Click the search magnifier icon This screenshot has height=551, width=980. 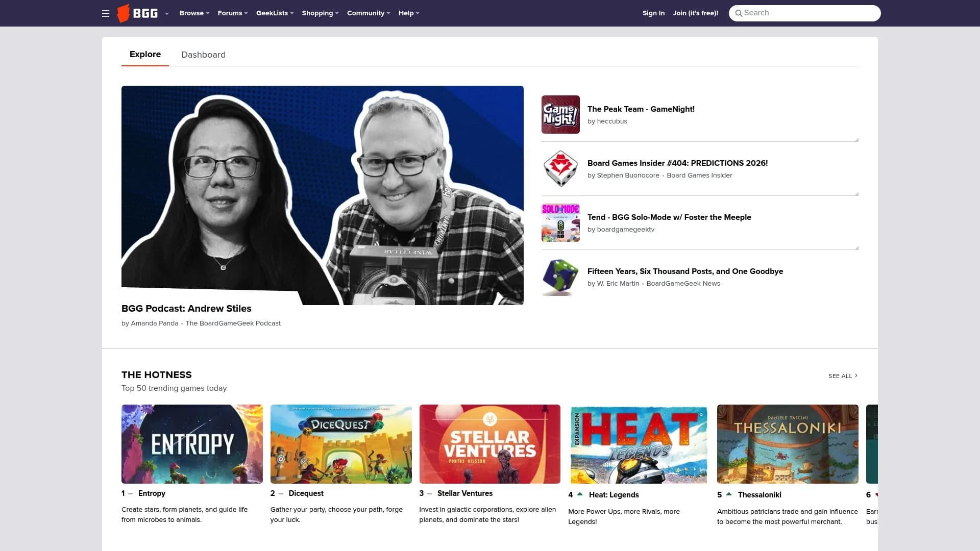(x=739, y=13)
